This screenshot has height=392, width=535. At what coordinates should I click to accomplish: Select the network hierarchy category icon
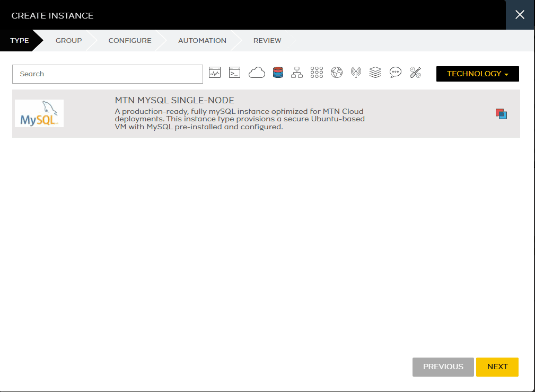click(x=297, y=72)
